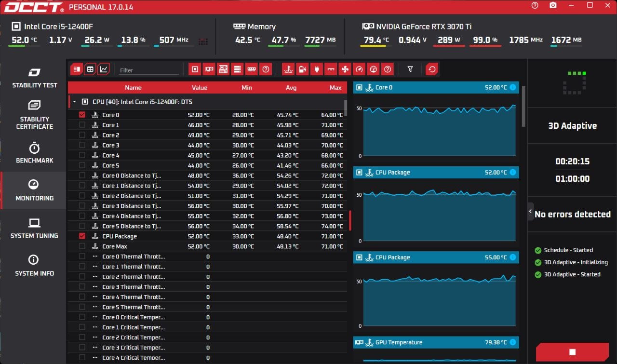Toggle the speedometer needle sensor filter icon
Screen dimensions: 617x364
pos(359,69)
